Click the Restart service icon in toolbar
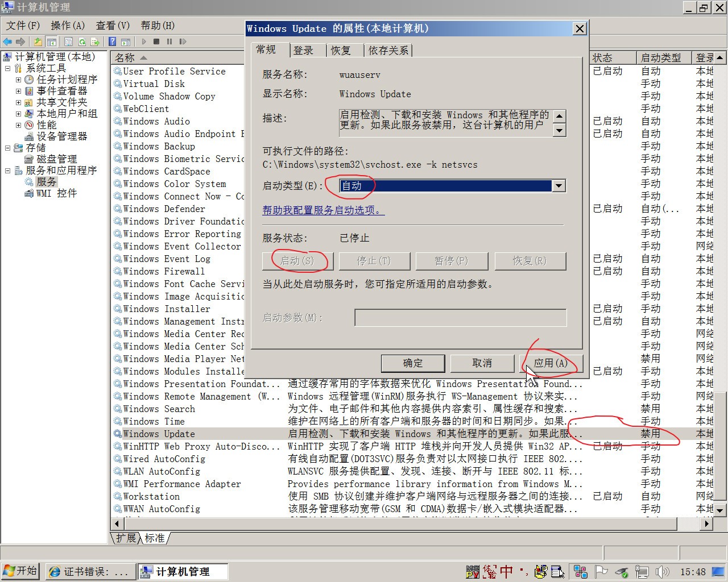Image resolution: width=728 pixels, height=582 pixels. (183, 41)
